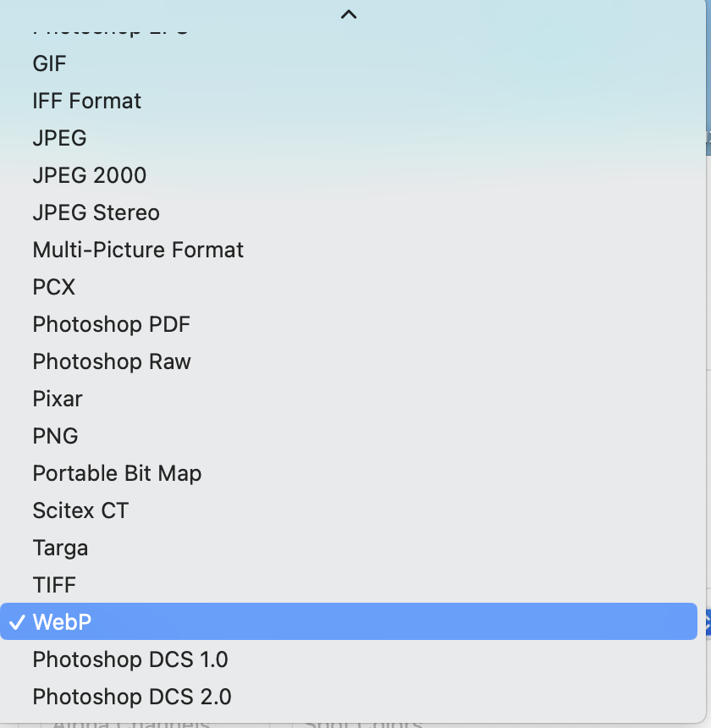This screenshot has width=711, height=728.
Task: Choose IFF Format option
Action: click(86, 101)
